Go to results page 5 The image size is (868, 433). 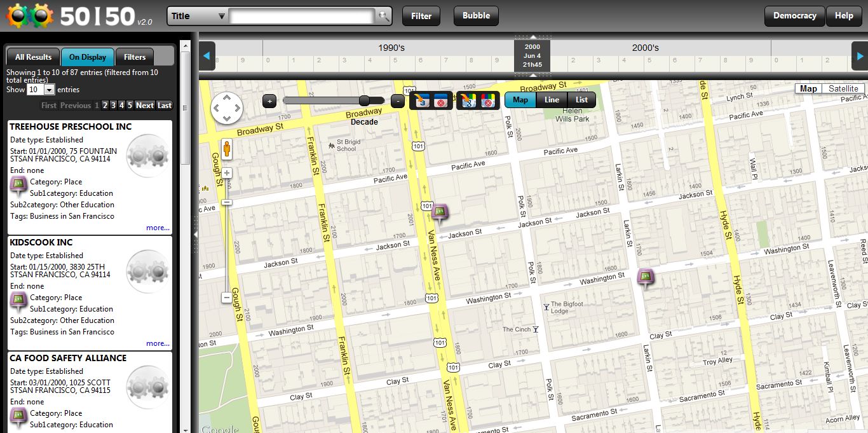(x=130, y=106)
